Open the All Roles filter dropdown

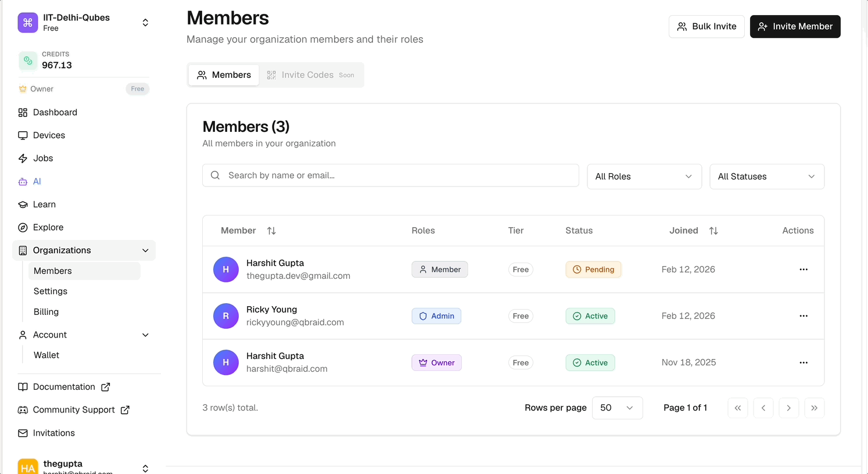(x=644, y=177)
